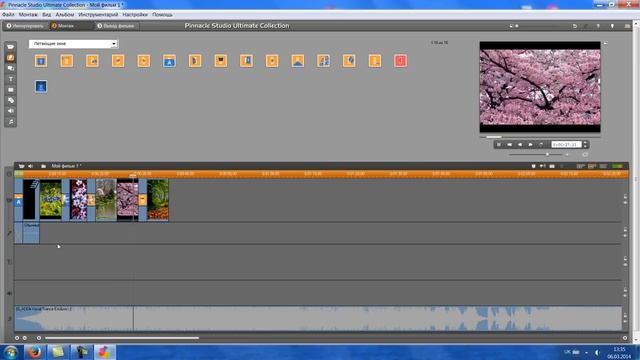640x360 pixels.
Task: Step backward in the preview player
Action: 520,144
